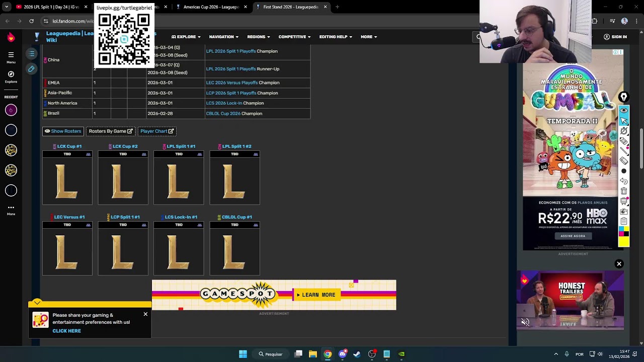Expand the Explore dropdown menu
644x362 pixels.
(x=186, y=37)
